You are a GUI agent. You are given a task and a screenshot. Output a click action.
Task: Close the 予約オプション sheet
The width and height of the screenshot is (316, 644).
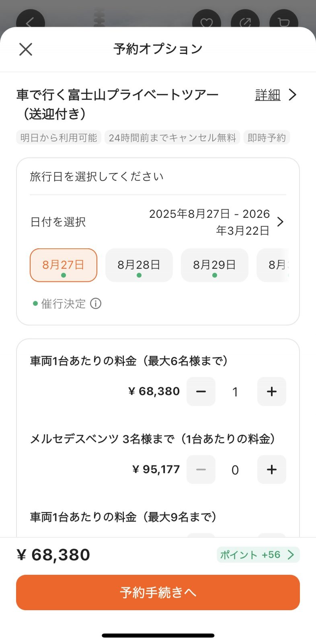coord(26,50)
